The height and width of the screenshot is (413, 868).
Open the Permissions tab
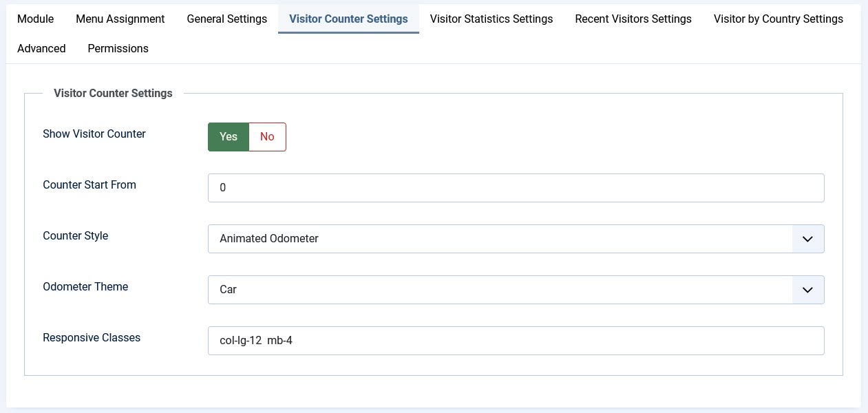(x=118, y=49)
